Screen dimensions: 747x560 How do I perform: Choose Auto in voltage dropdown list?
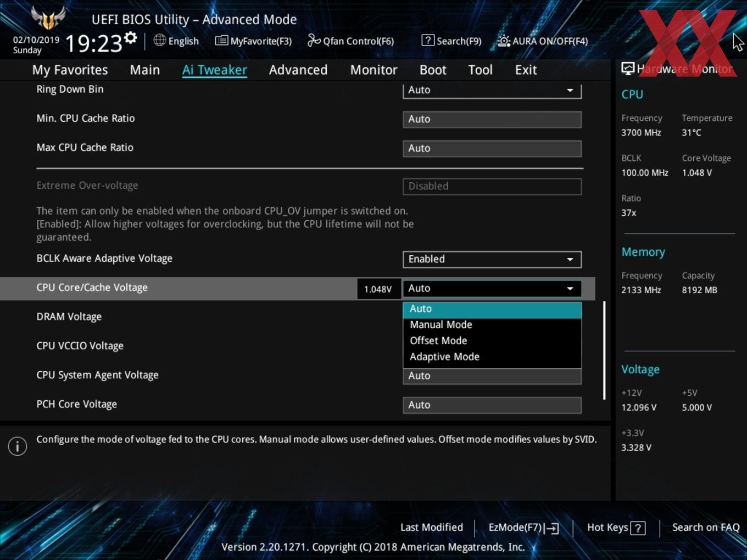pos(492,309)
